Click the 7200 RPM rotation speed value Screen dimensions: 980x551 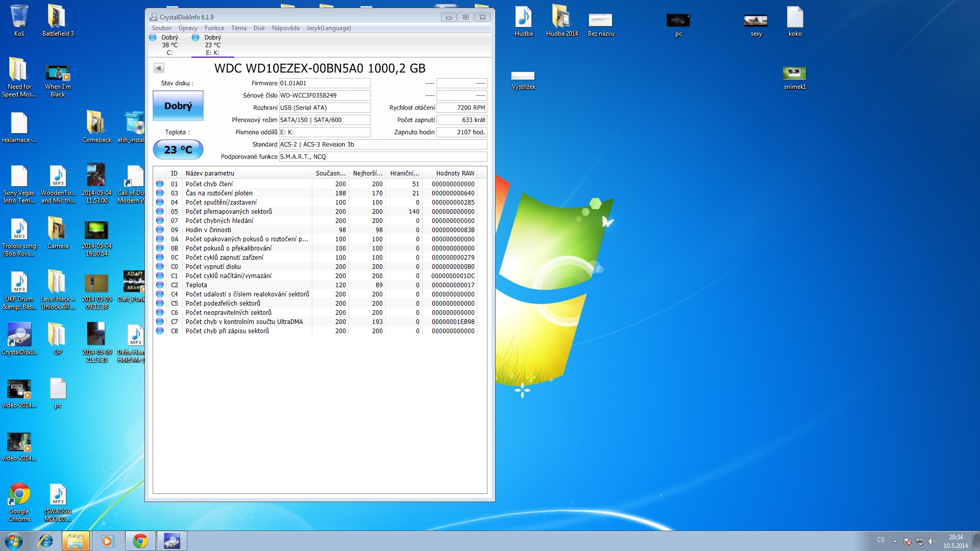462,108
